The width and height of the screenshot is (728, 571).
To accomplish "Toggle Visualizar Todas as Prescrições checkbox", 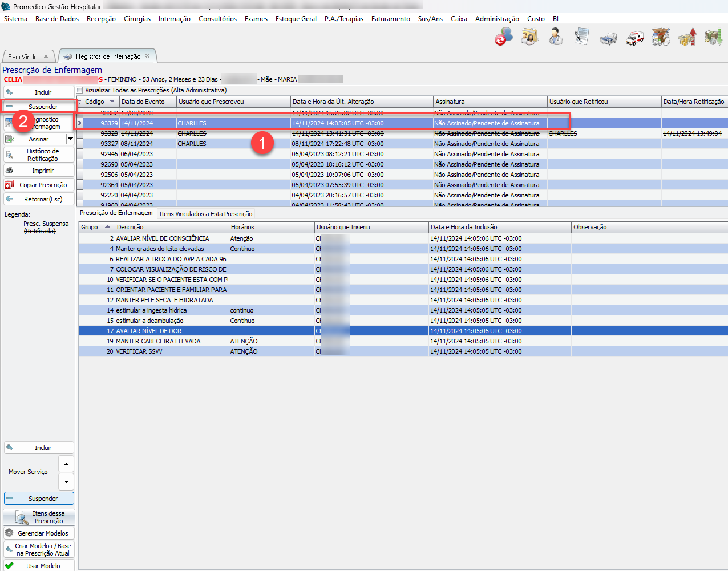I will pos(80,90).
